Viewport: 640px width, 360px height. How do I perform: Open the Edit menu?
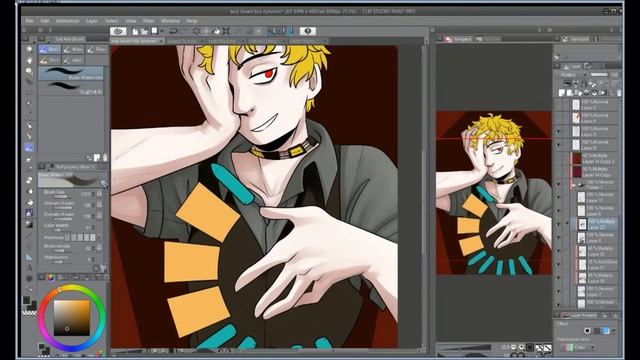(45, 20)
